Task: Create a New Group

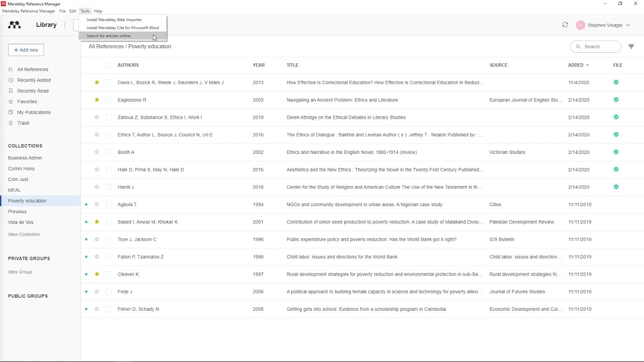Action: tap(20, 272)
